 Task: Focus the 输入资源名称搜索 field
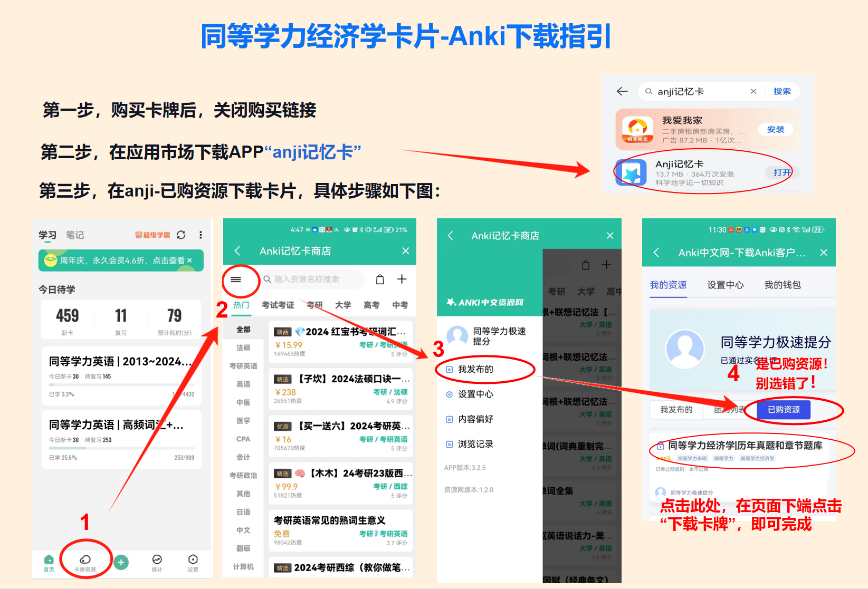point(312,279)
